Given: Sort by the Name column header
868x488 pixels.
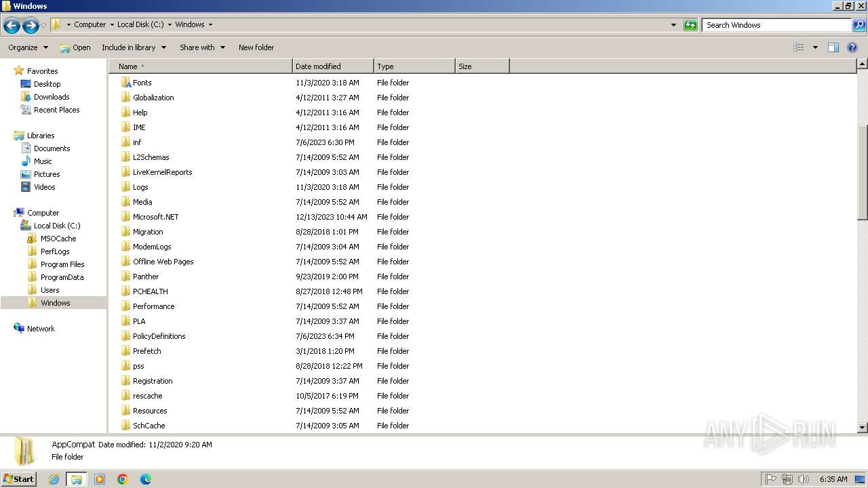Looking at the screenshot, I should 201,66.
